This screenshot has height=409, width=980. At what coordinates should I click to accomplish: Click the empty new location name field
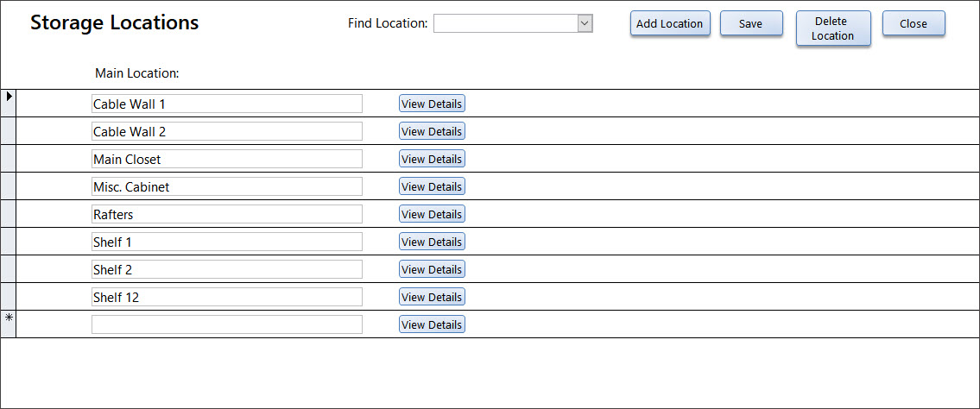[227, 324]
